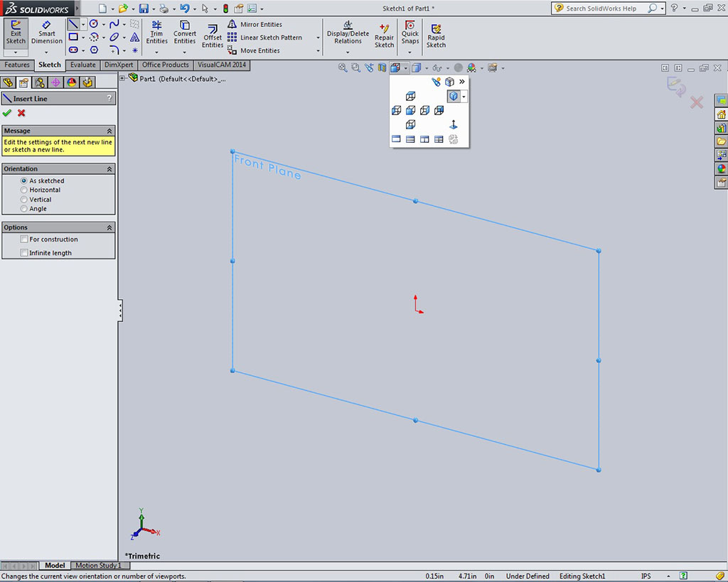Image resolution: width=728 pixels, height=582 pixels.
Task: Enable the For construction checkbox
Action: (x=24, y=239)
